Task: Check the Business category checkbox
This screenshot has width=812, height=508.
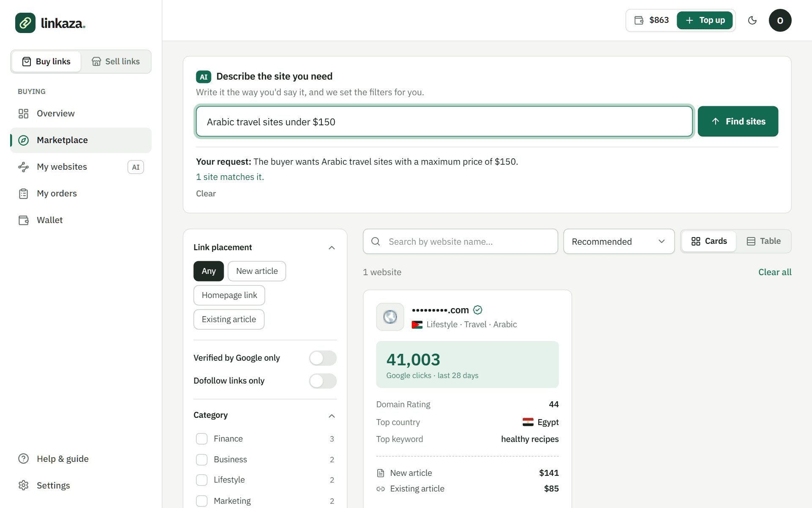Action: [202, 459]
